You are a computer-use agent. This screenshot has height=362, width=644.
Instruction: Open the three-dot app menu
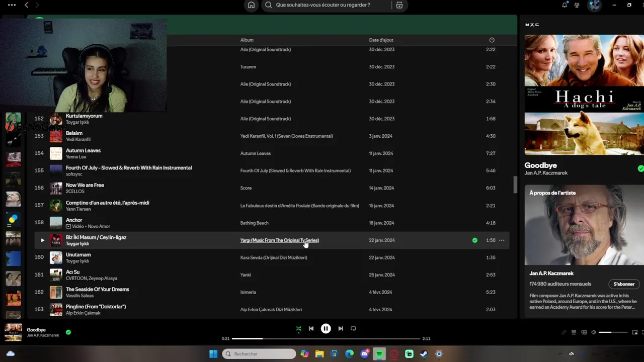tap(12, 5)
